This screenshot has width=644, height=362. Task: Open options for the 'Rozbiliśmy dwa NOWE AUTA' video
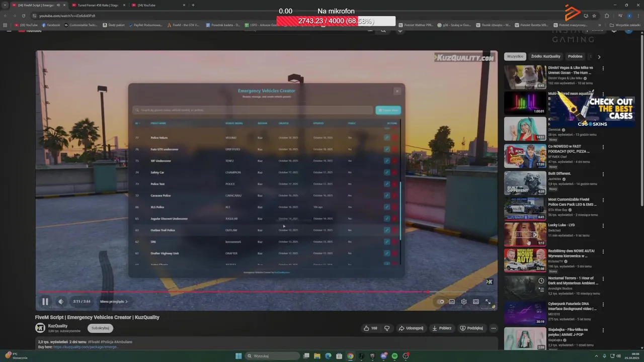click(603, 252)
